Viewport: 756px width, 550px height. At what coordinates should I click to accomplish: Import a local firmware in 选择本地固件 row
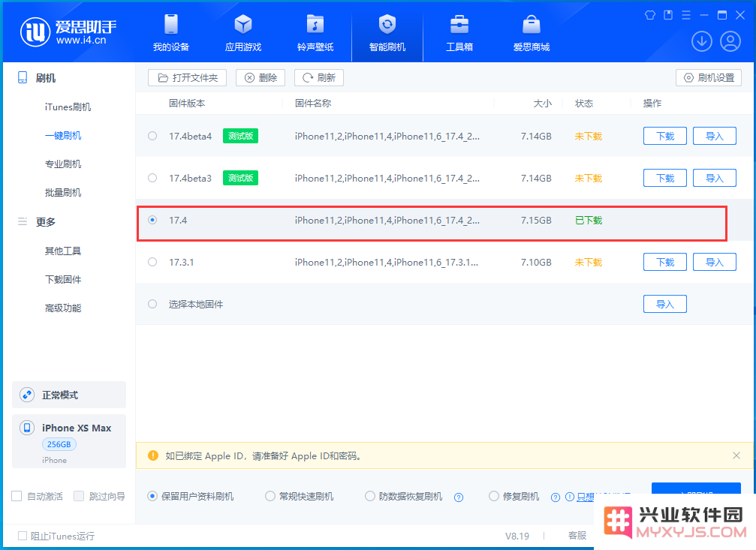[665, 304]
